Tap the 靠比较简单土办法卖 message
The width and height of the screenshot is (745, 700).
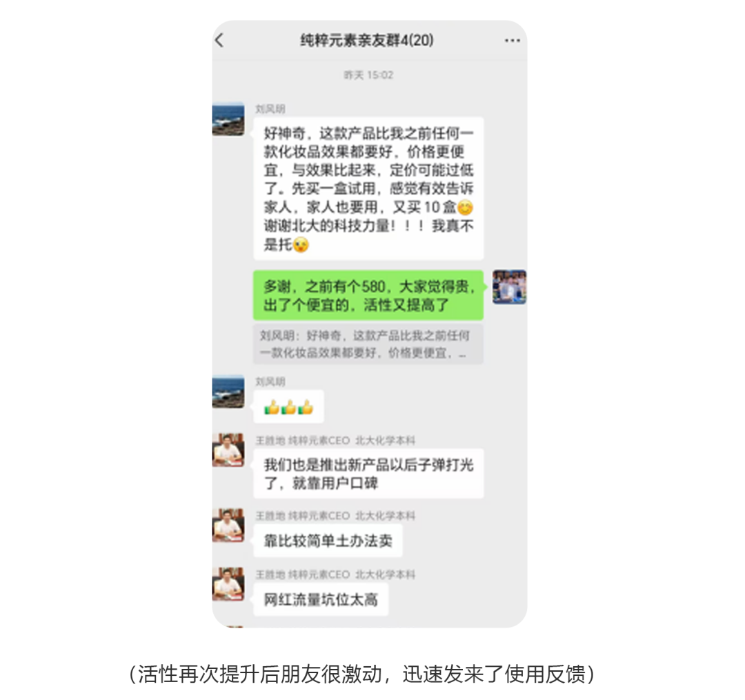[x=328, y=541]
